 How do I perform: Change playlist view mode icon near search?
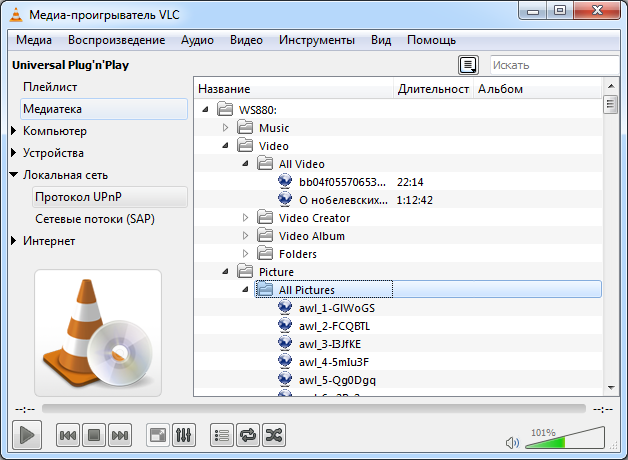click(468, 65)
